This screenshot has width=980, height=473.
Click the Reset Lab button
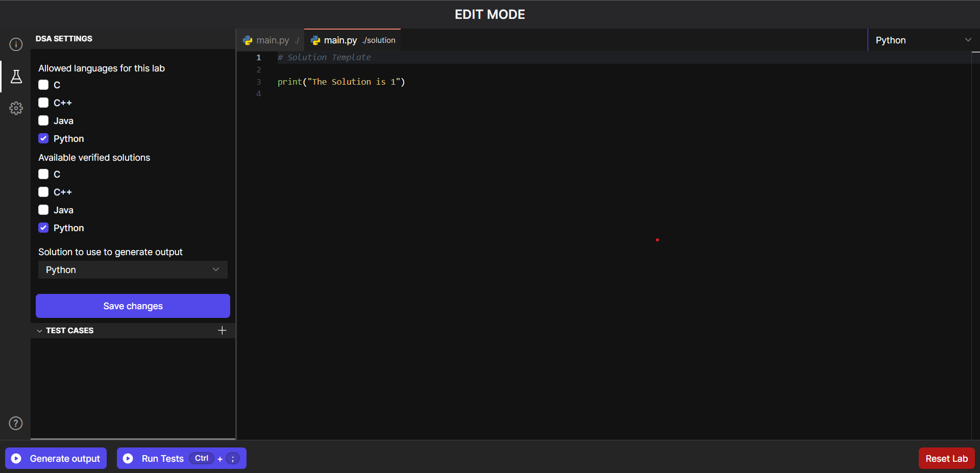point(946,458)
